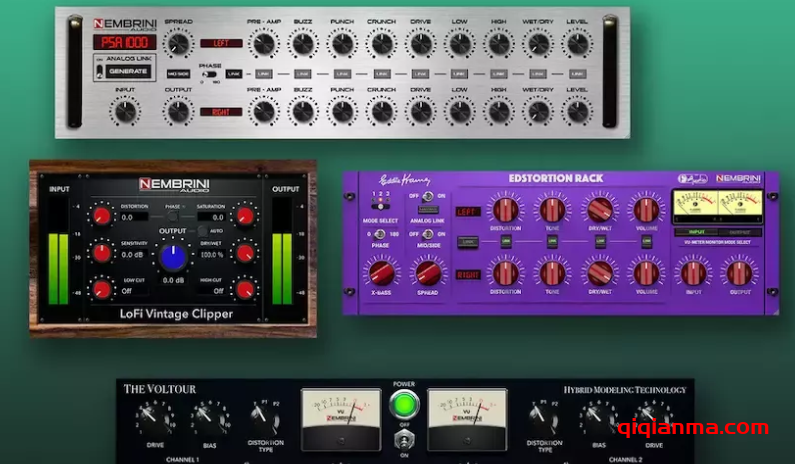Click the Sensitivity 0.0 dB value field
The image size is (795, 464).
[134, 255]
